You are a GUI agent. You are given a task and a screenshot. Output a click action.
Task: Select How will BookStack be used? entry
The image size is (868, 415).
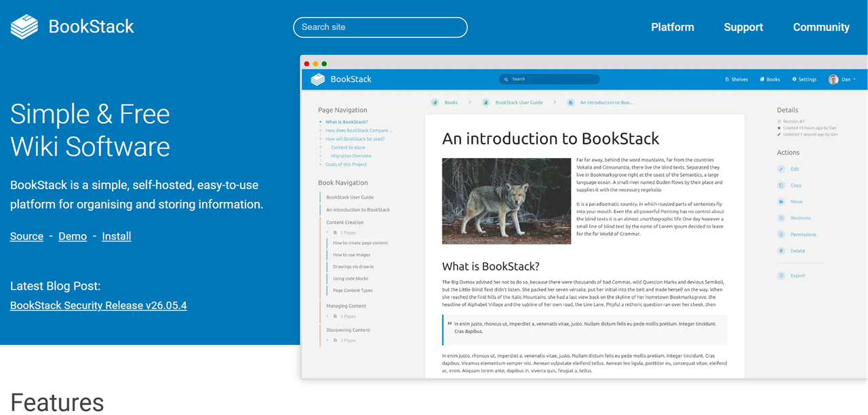point(355,139)
